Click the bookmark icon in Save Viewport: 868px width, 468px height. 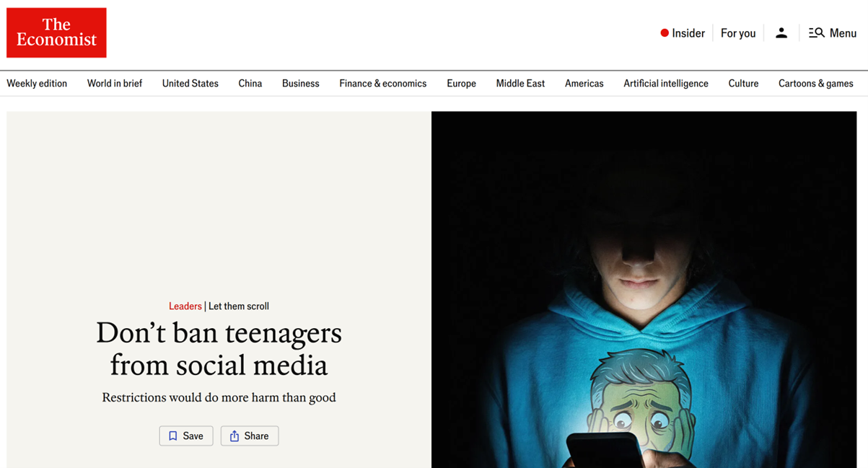point(173,436)
